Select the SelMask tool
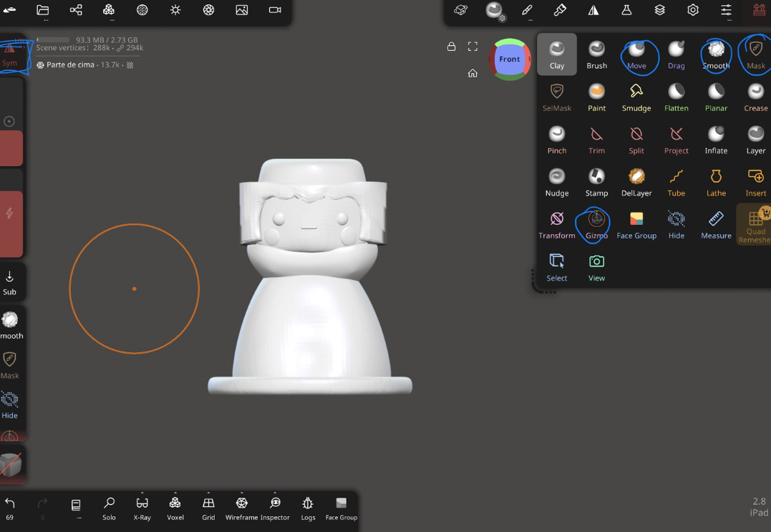Image resolution: width=771 pixels, height=532 pixels. point(557,97)
